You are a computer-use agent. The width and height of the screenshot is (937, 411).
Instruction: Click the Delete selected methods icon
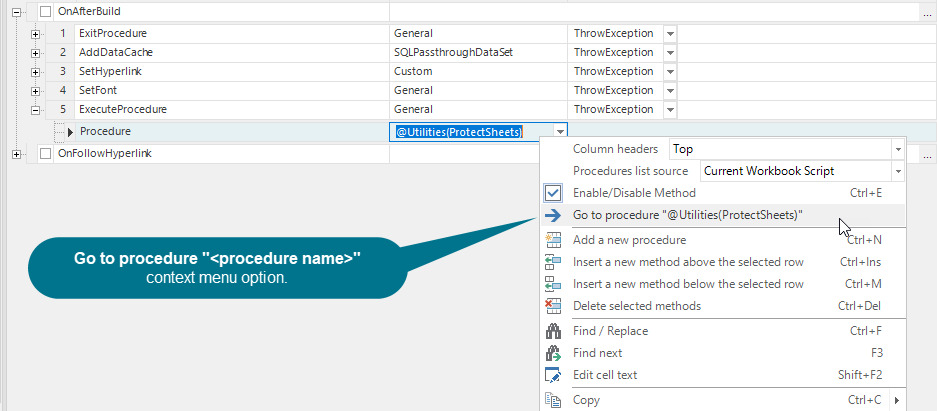[553, 306]
